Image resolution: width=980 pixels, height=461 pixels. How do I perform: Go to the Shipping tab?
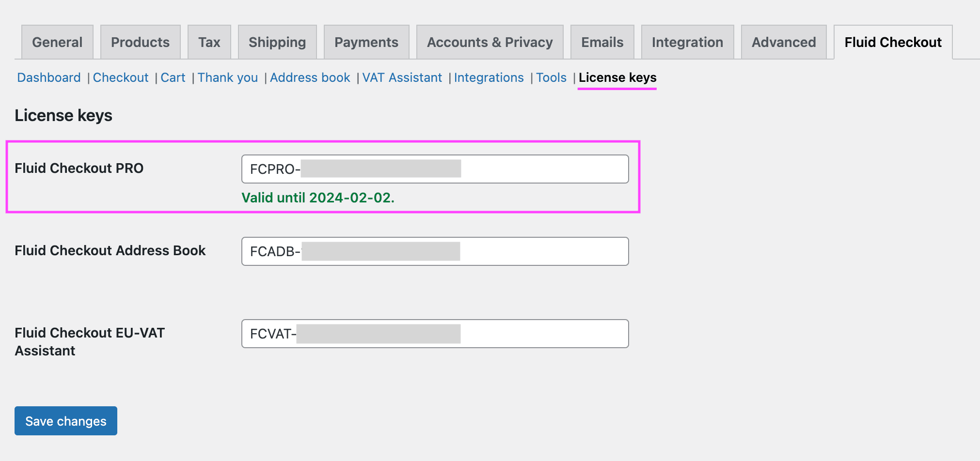pos(277,43)
